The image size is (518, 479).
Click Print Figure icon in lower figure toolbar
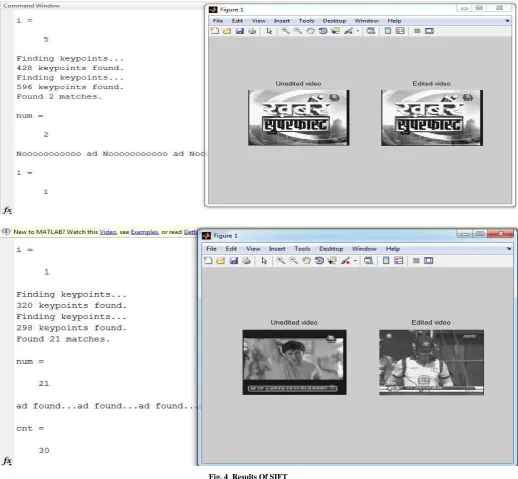[x=246, y=260]
